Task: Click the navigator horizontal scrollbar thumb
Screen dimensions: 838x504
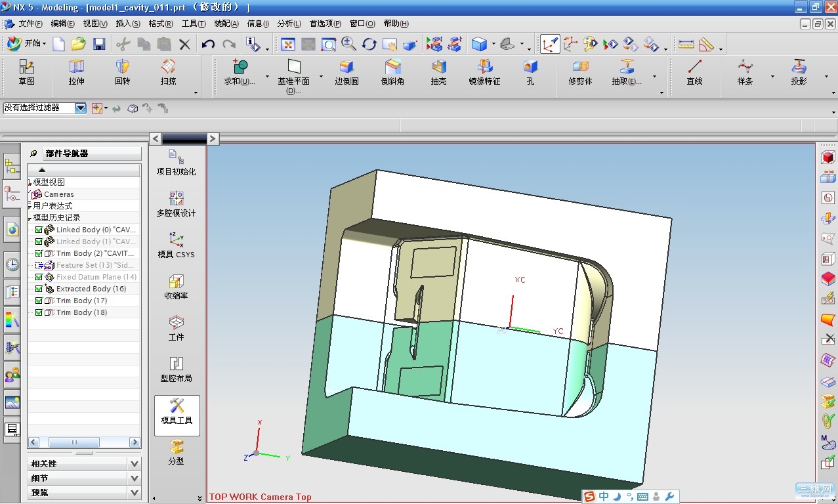Action: 74,442
